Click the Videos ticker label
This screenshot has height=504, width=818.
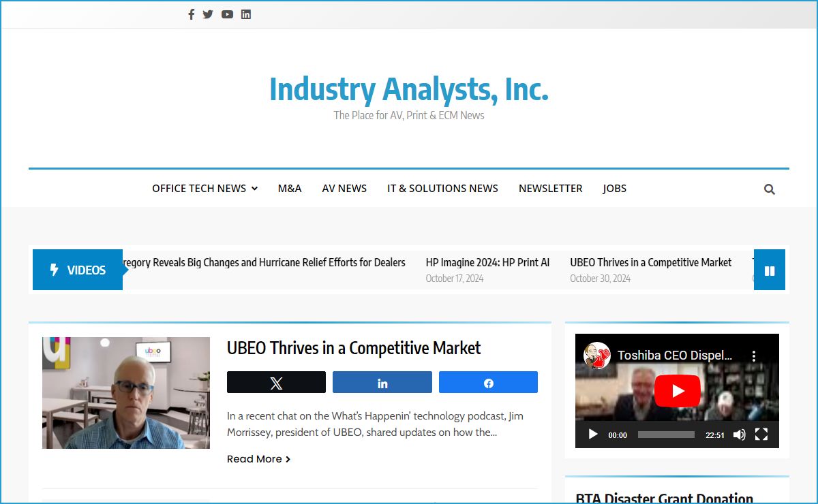pyautogui.click(x=78, y=270)
